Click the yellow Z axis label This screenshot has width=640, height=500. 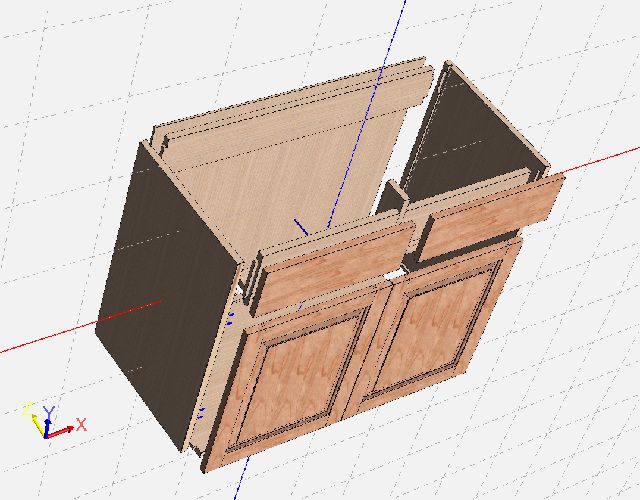[x=27, y=409]
